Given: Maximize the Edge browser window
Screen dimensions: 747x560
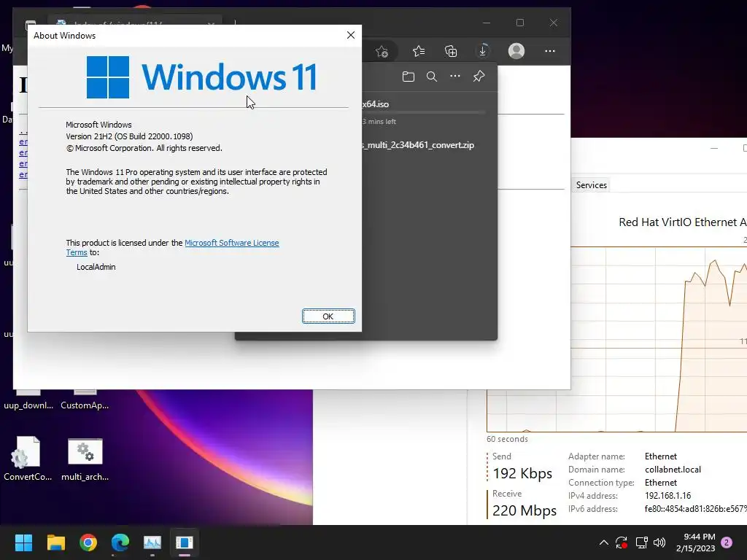Looking at the screenshot, I should (519, 23).
